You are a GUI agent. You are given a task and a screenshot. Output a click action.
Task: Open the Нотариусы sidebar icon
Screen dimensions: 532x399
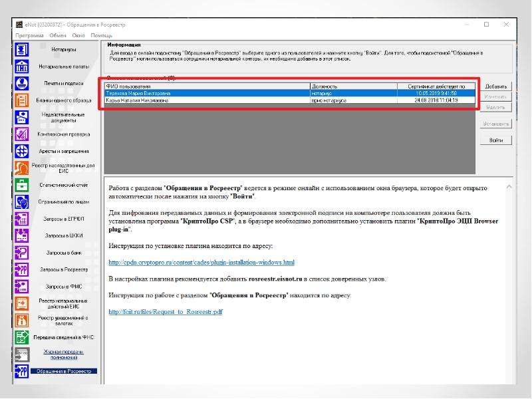[x=22, y=49]
